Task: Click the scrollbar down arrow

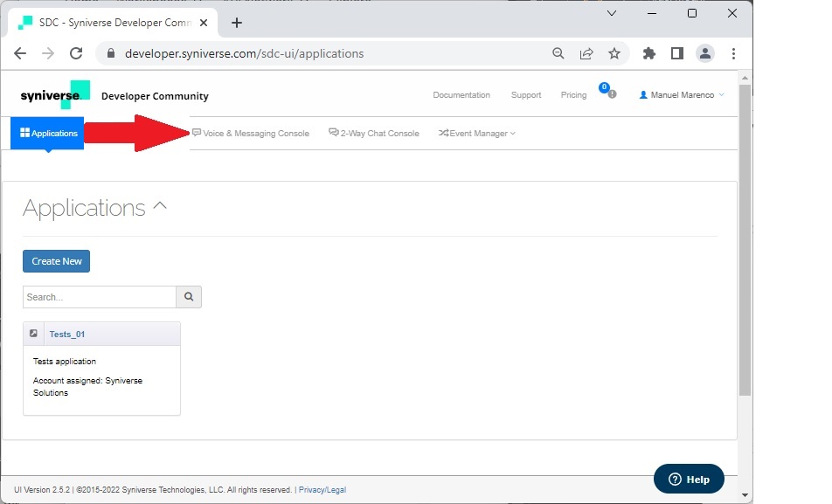Action: coord(745,495)
